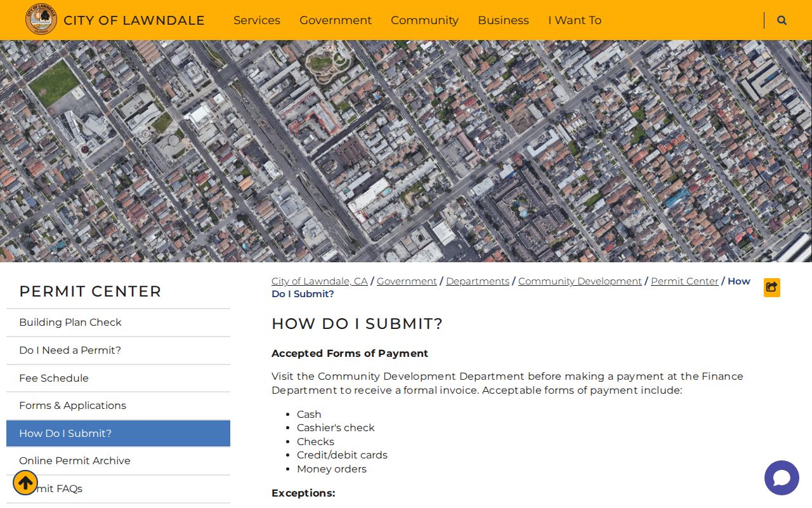The width and height of the screenshot is (812, 508).
Task: Click the PERMIT CENTER sidebar heading
Action: tap(90, 291)
